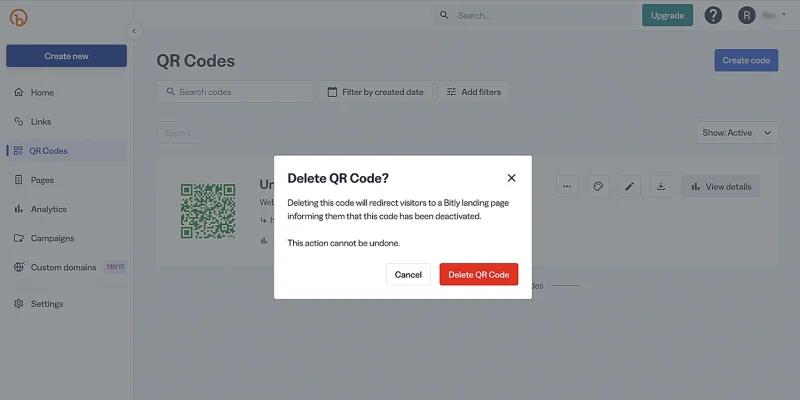800x400 pixels.
Task: Open Analytics in the sidebar
Action: pyautogui.click(x=66, y=209)
